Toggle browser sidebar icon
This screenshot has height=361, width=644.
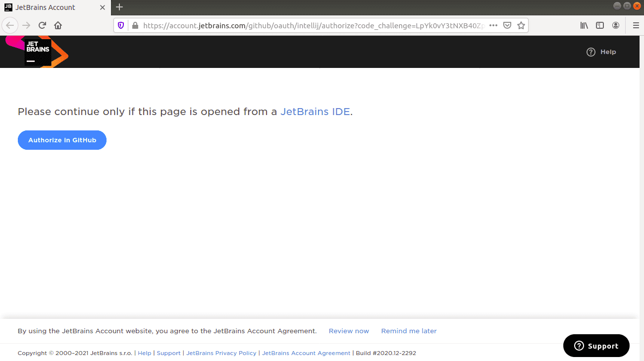pos(600,25)
